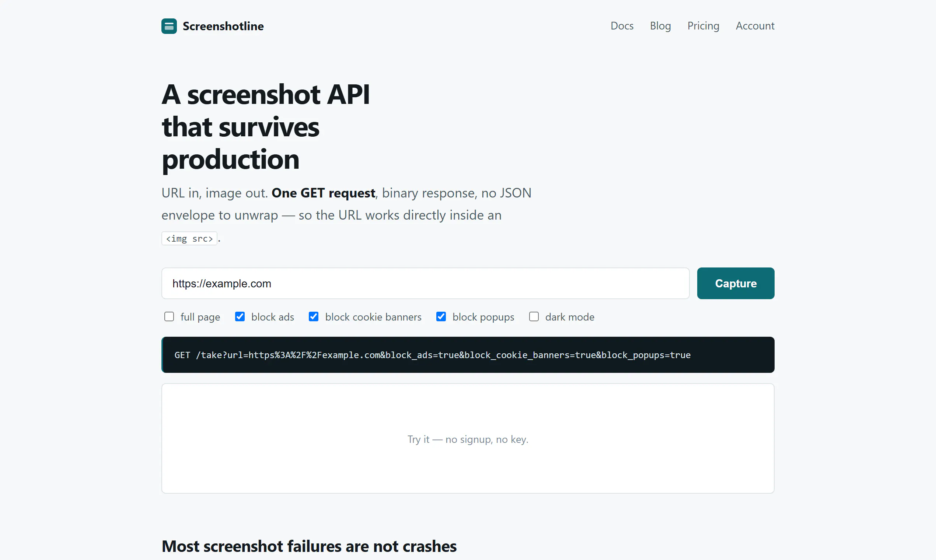Screen dimensions: 936x560
Task: Disable the block popups checkbox
Action: (441, 316)
